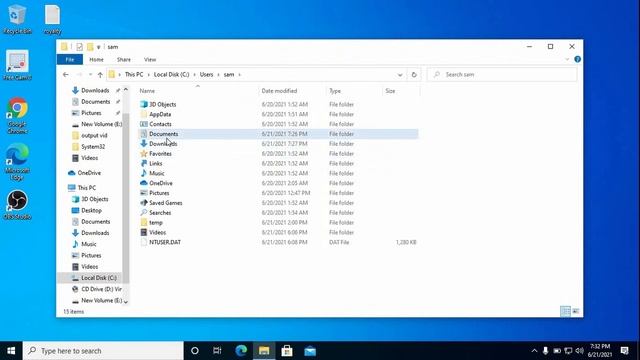Switch to details view layout
Viewport: 640px width, 360px height.
[565, 311]
